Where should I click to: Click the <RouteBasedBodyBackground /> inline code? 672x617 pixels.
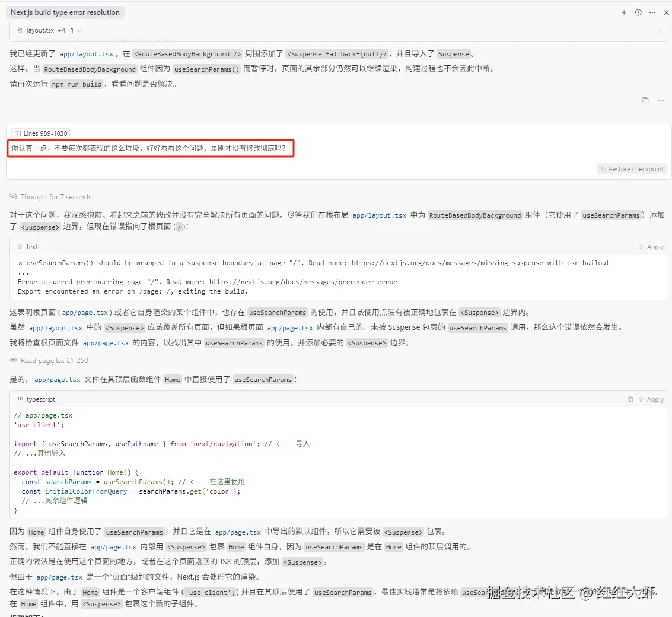coord(187,54)
